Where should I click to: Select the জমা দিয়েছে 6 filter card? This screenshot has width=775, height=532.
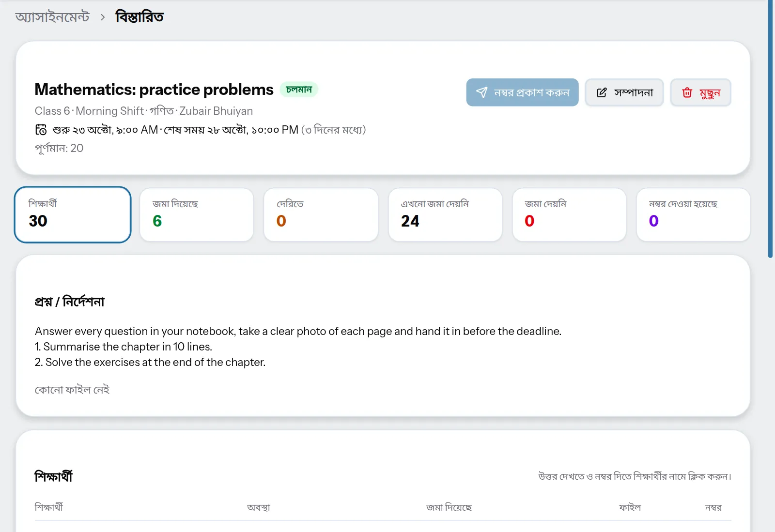197,214
